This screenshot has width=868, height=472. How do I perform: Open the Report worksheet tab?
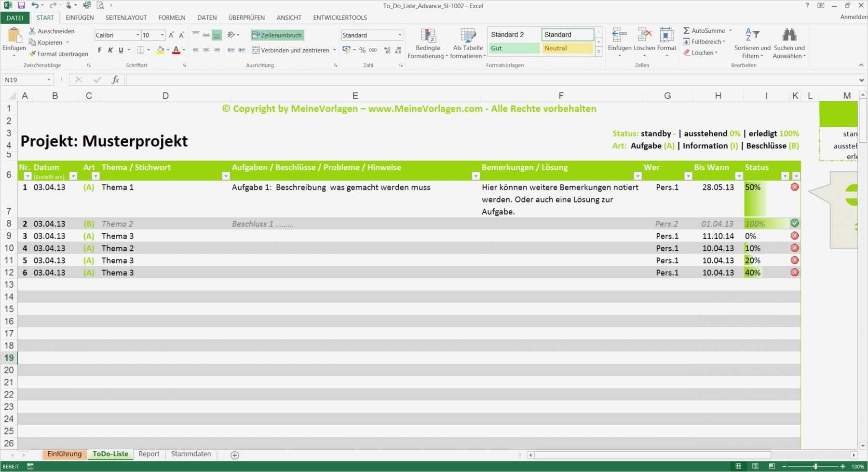coord(149,454)
